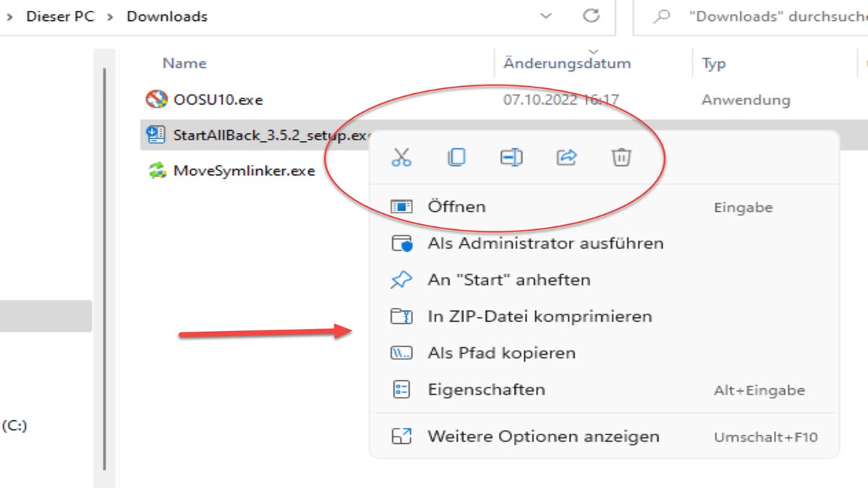Screen dimensions: 868x488
Task: Pin the file with An "Start" anheften
Action: pyautogui.click(x=604, y=280)
